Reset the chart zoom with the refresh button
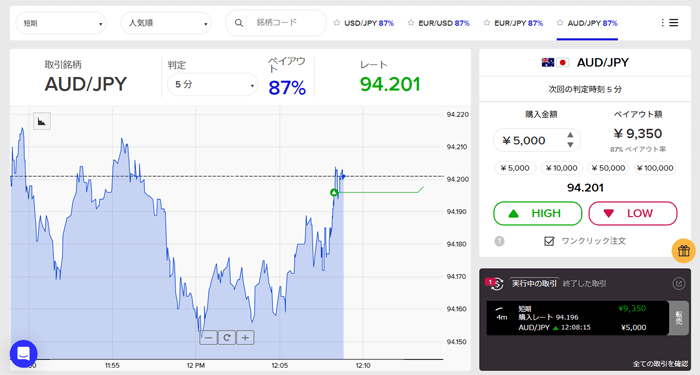This screenshot has width=700, height=375. click(227, 338)
